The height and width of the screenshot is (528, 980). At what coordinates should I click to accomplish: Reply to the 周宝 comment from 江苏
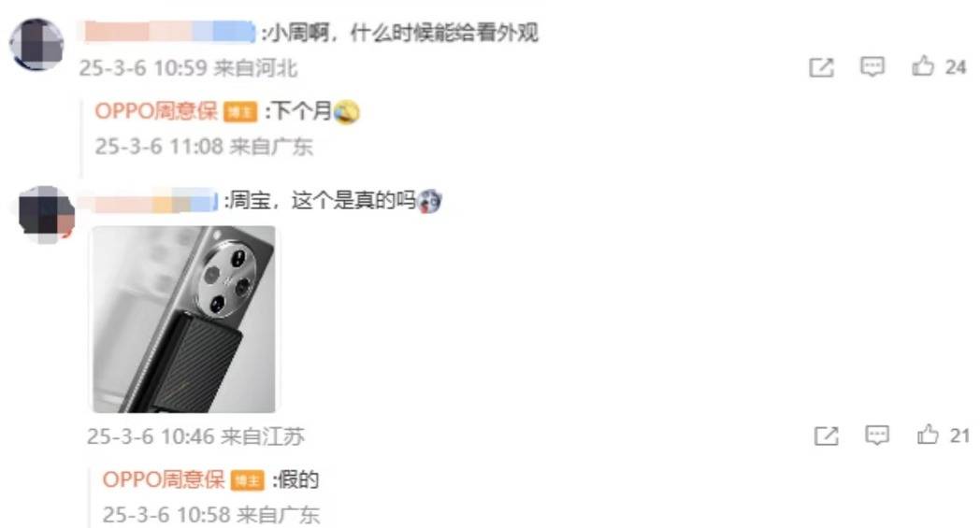[x=877, y=435]
